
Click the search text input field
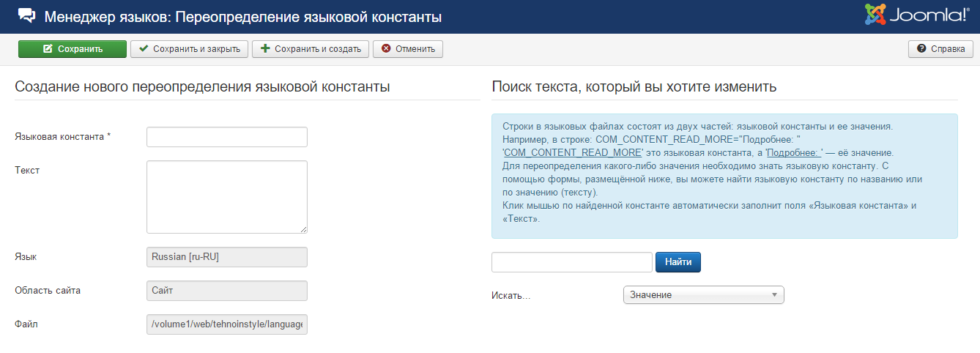click(572, 262)
